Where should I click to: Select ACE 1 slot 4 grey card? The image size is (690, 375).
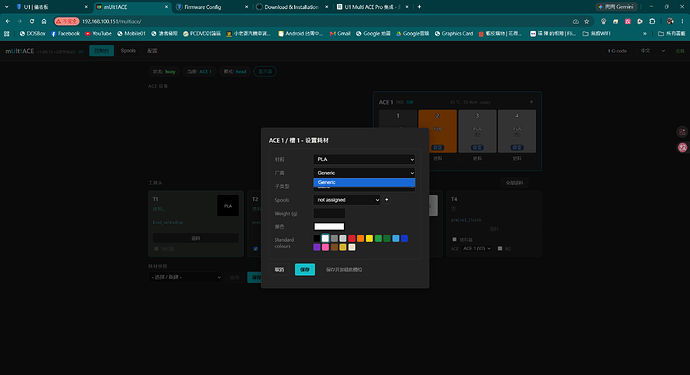tap(517, 131)
